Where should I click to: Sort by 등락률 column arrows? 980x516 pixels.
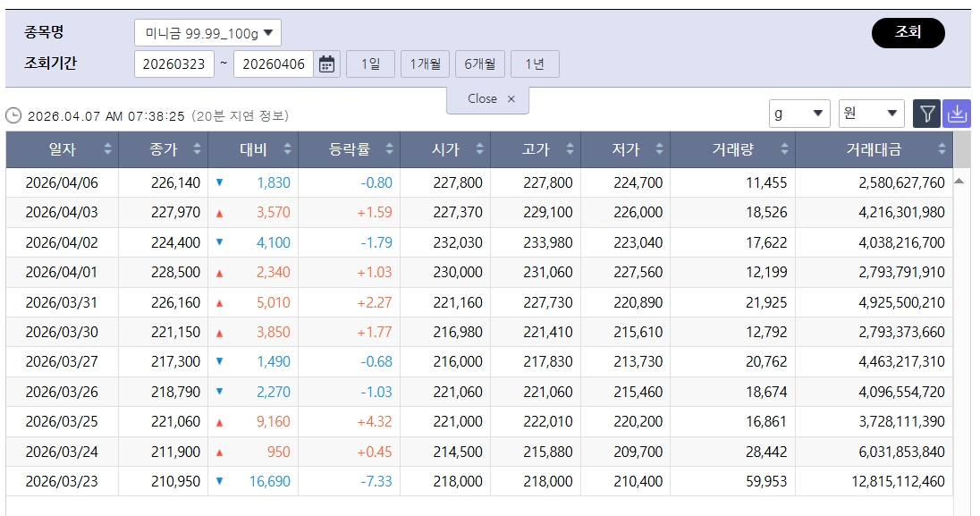389,148
